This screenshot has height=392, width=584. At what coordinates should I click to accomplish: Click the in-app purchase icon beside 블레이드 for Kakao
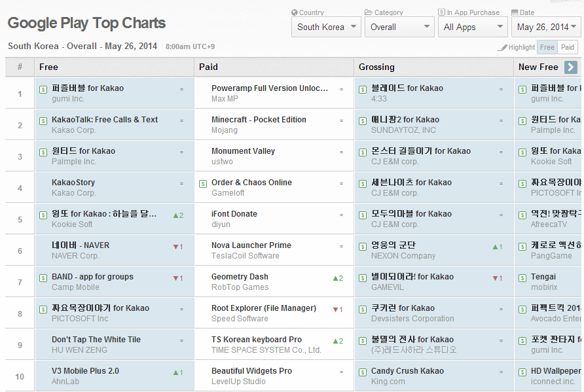click(x=363, y=90)
